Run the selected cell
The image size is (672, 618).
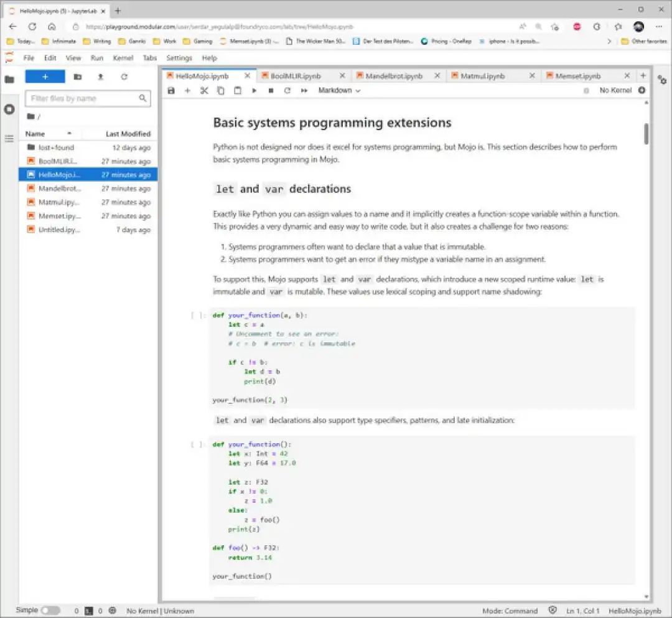point(254,90)
